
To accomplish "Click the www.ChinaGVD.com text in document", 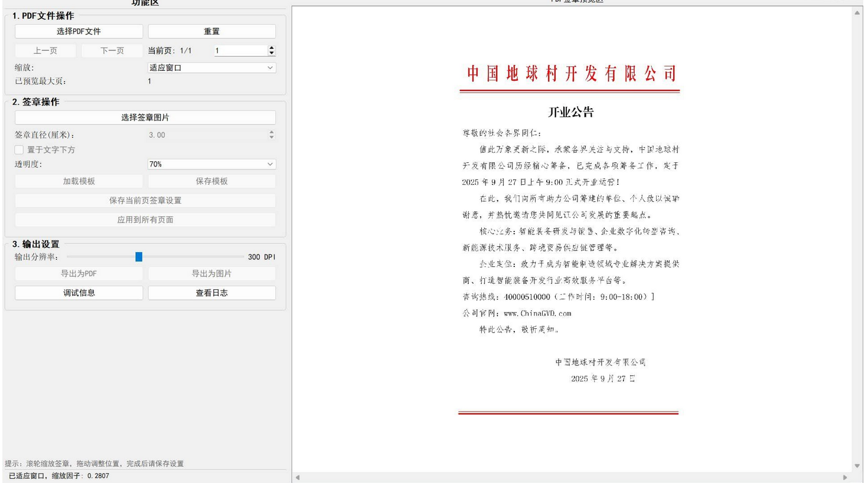I will coord(537,314).
